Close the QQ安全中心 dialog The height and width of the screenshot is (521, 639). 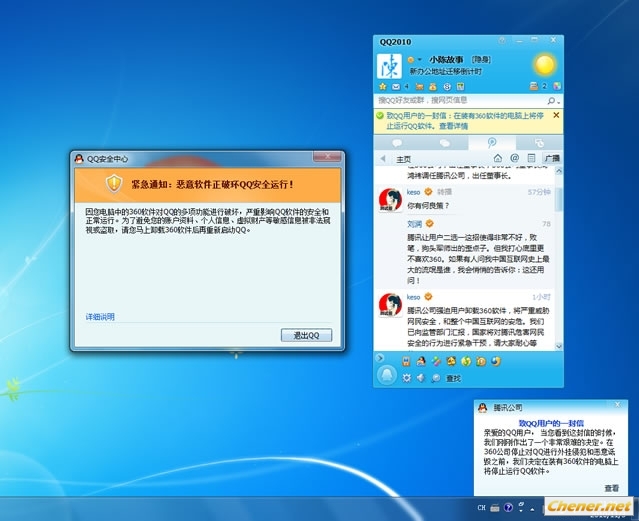(327, 156)
